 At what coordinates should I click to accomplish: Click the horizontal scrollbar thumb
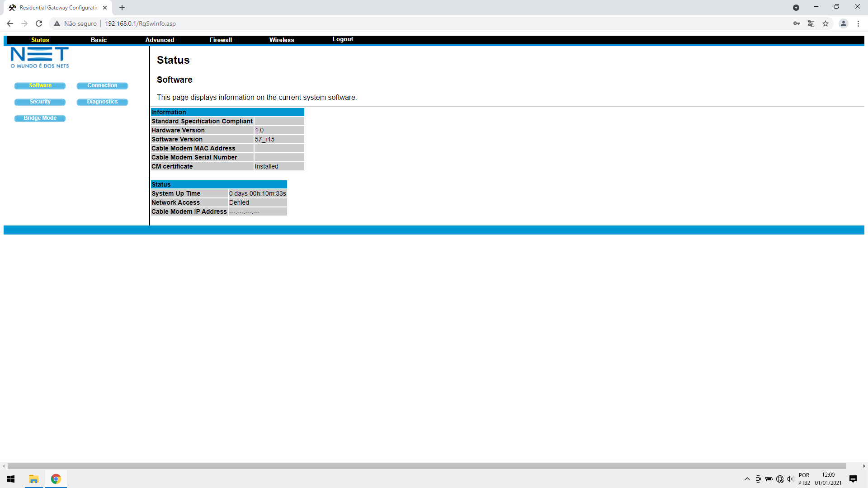coord(427,466)
